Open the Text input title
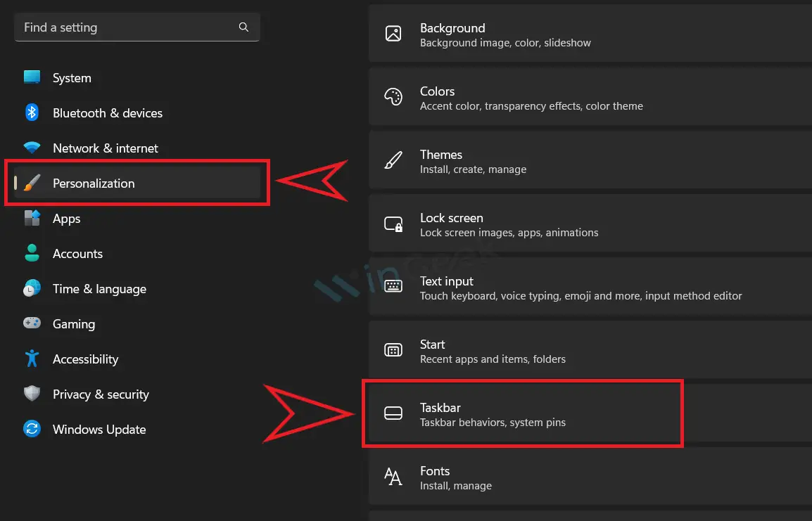Image resolution: width=812 pixels, height=521 pixels. click(446, 281)
